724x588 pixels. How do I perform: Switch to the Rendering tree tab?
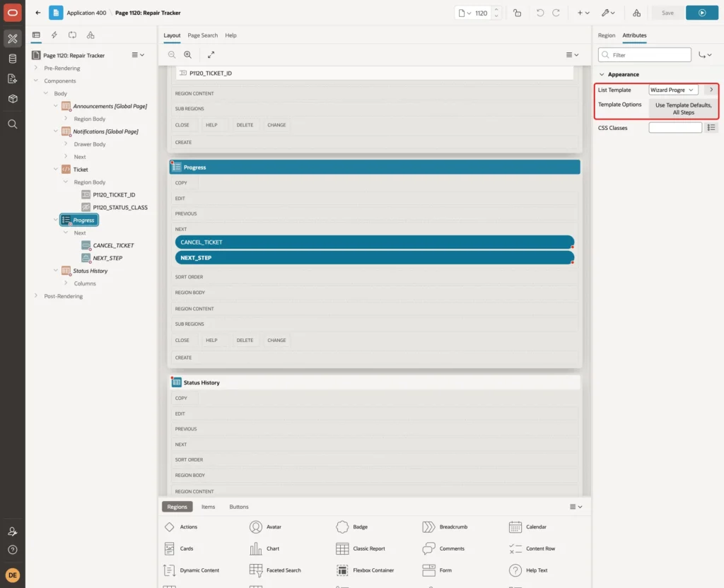click(36, 35)
